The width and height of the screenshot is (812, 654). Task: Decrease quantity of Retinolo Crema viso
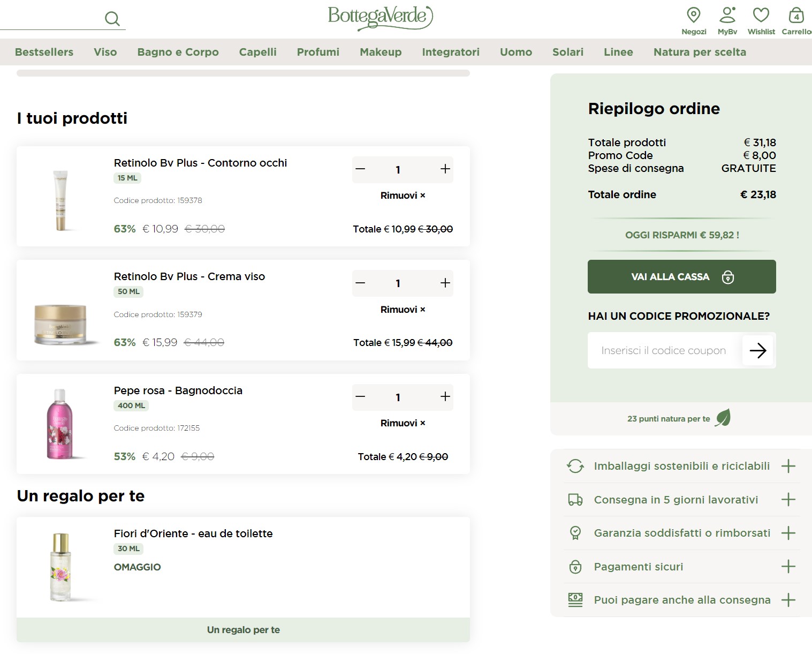click(360, 283)
